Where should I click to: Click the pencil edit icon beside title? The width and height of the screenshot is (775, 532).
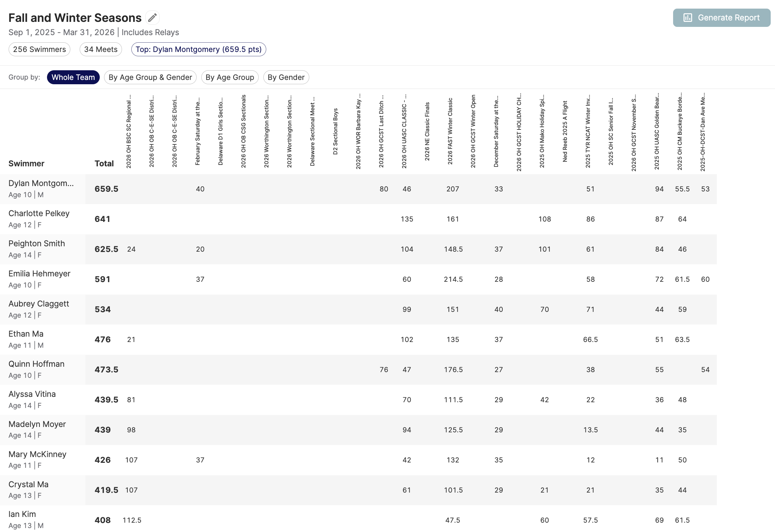click(x=152, y=18)
